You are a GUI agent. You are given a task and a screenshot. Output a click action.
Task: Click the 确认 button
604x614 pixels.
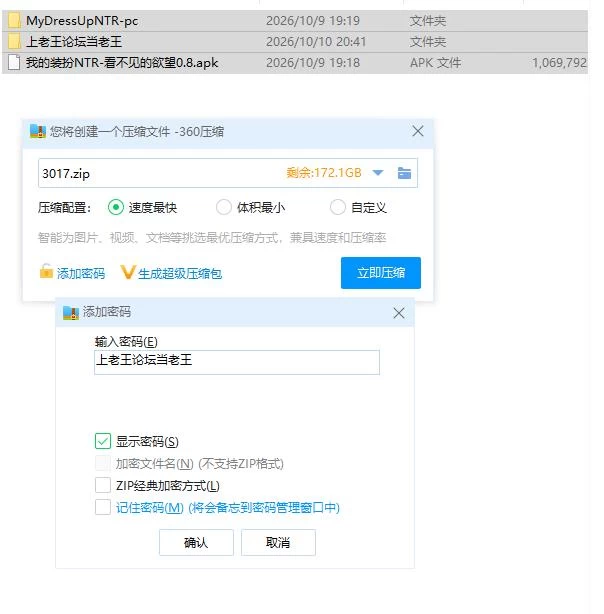point(196,542)
